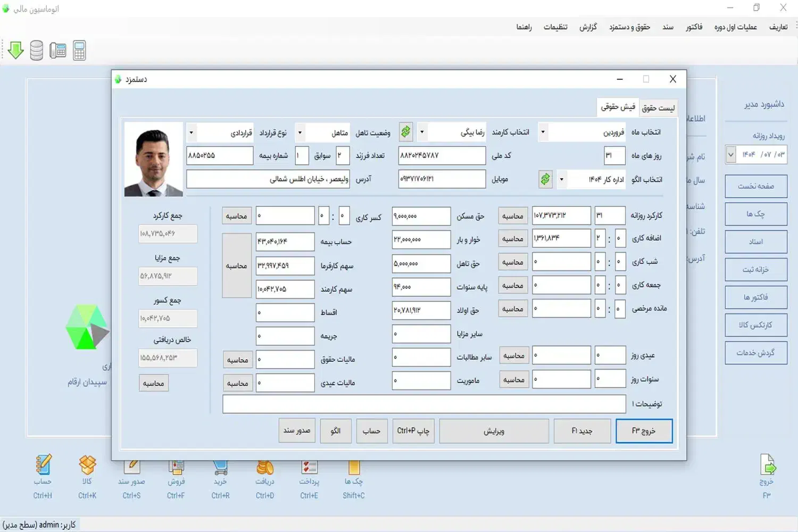Viewport: 798px width, 532px height.
Task: Open the وضعیت تاهل marital status dropdown
Action: click(x=300, y=132)
